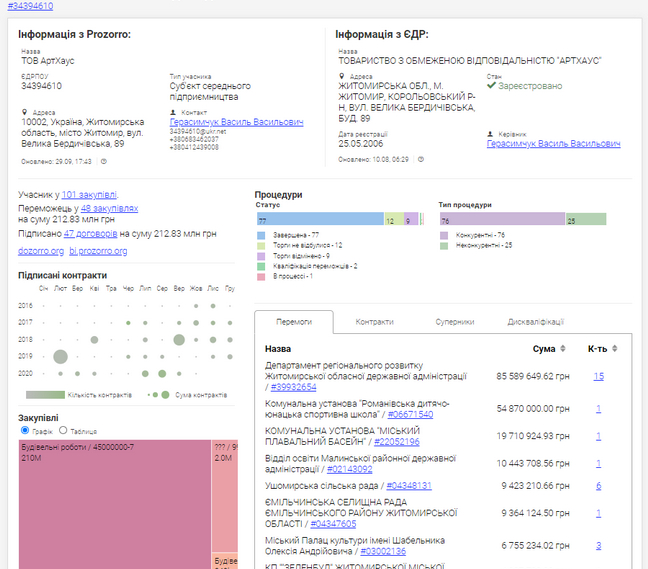This screenshot has height=569, width=648.
Task: Click the green registered checkmark icon
Action: pos(491,86)
